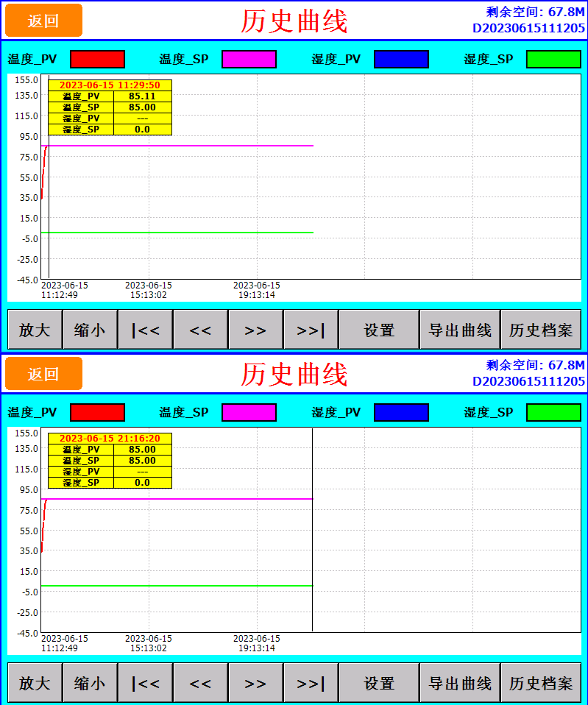Open 设置 in the 21:16:20 screen
Viewport: 588px width, 705px height.
[379, 682]
